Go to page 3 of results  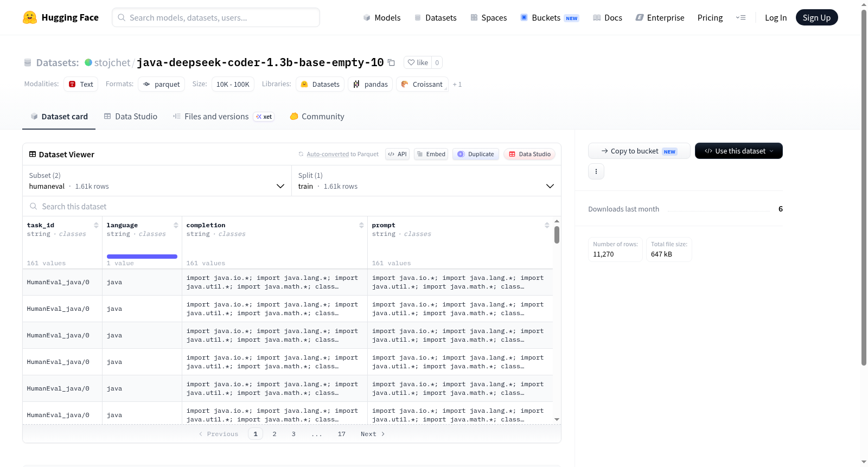293,434
